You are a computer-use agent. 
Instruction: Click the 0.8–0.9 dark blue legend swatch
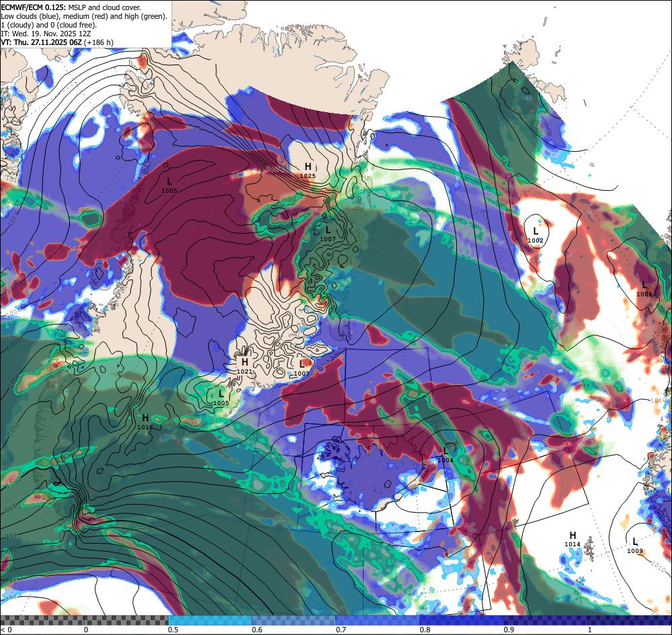point(462,620)
